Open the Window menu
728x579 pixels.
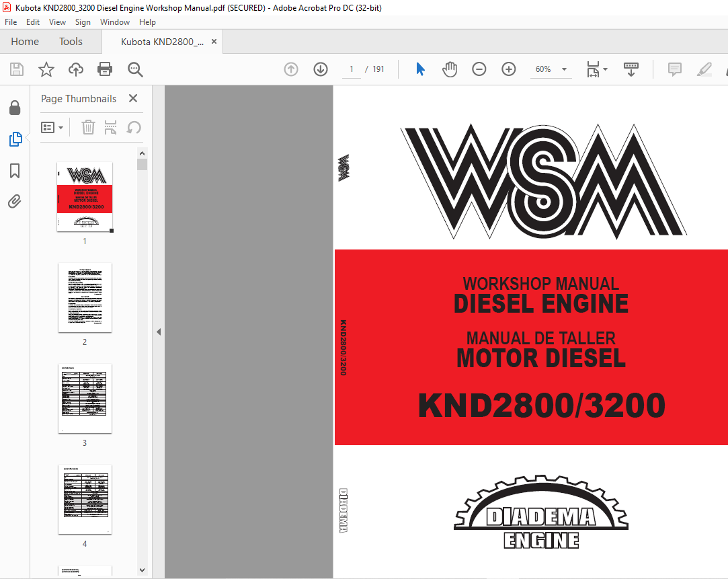click(x=115, y=22)
